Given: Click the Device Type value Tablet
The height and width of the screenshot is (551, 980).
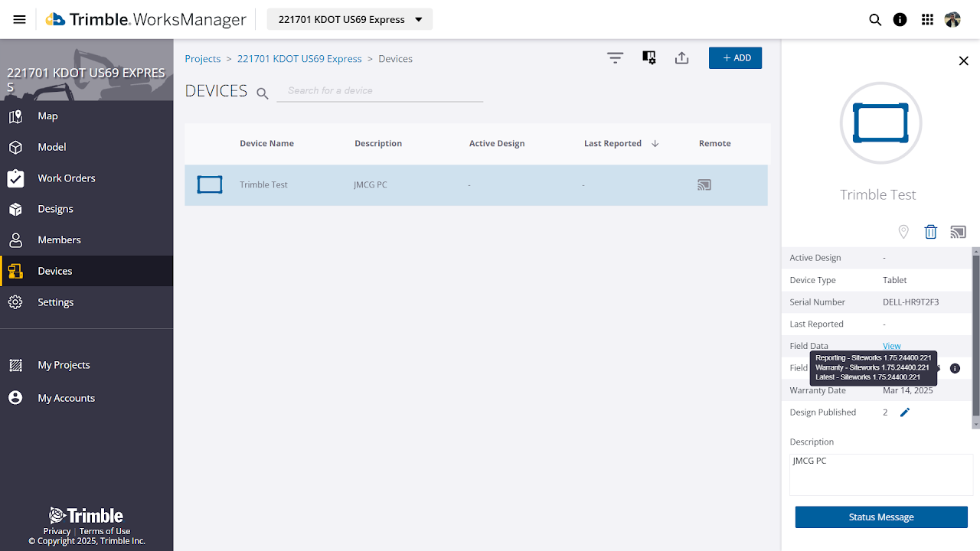Looking at the screenshot, I should [895, 280].
